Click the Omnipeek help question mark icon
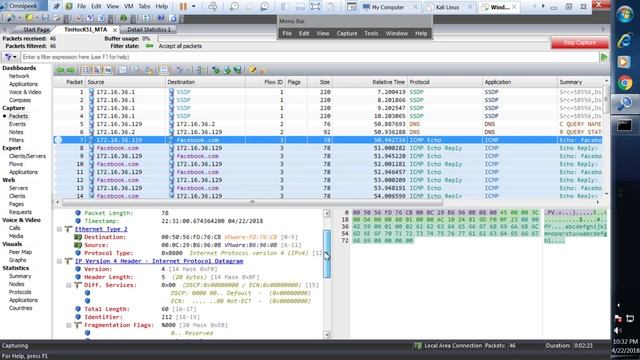Image resolution: width=640 pixels, height=360 pixels. tap(161, 18)
